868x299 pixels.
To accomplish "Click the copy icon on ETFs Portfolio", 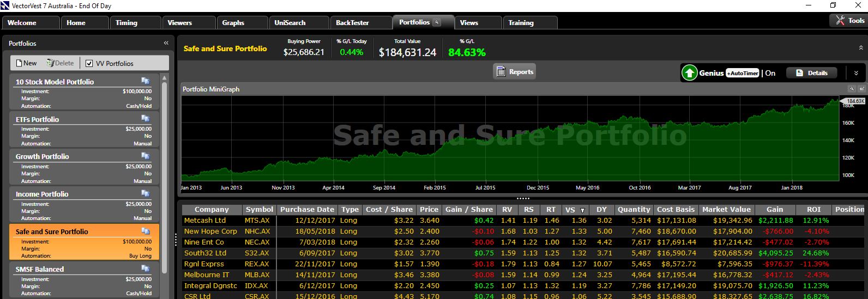I will [x=146, y=118].
